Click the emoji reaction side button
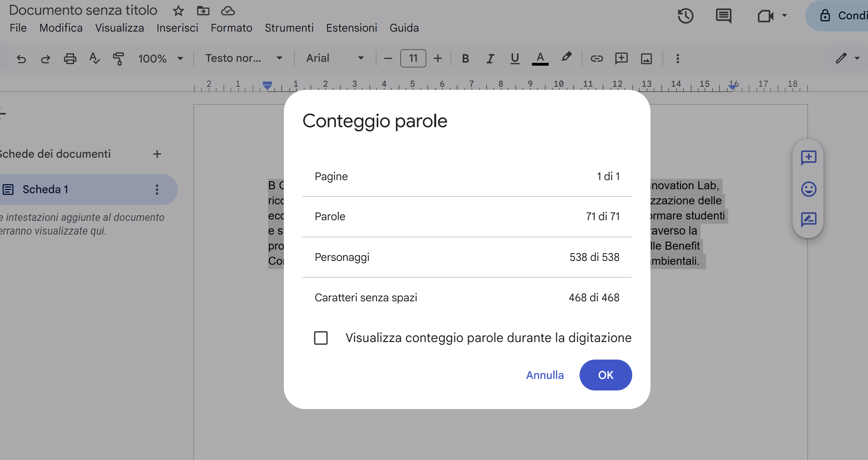 coord(808,189)
